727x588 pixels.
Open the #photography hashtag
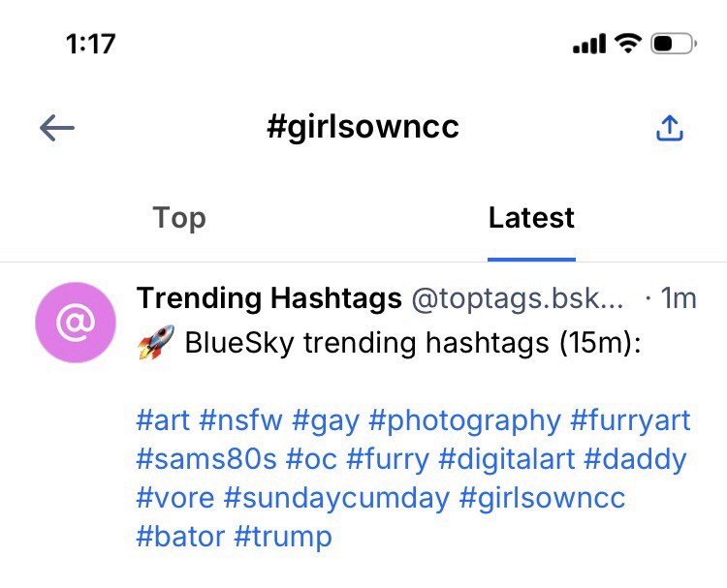[465, 420]
